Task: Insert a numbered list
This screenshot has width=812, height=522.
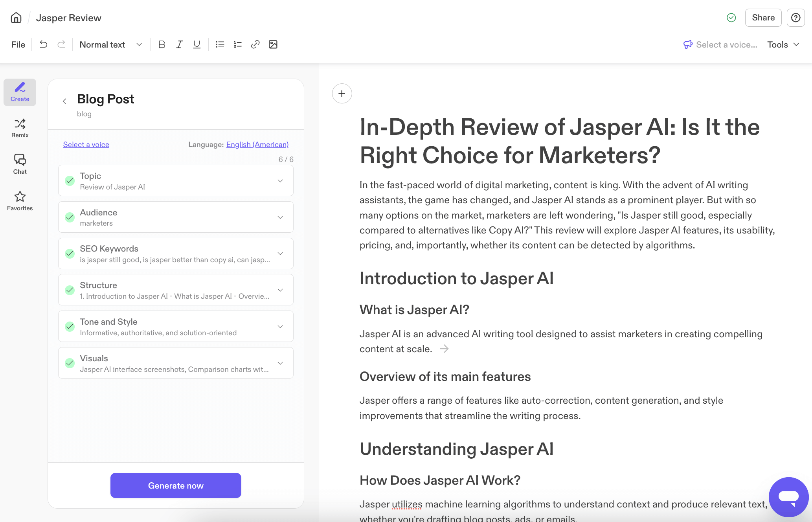Action: click(237, 44)
